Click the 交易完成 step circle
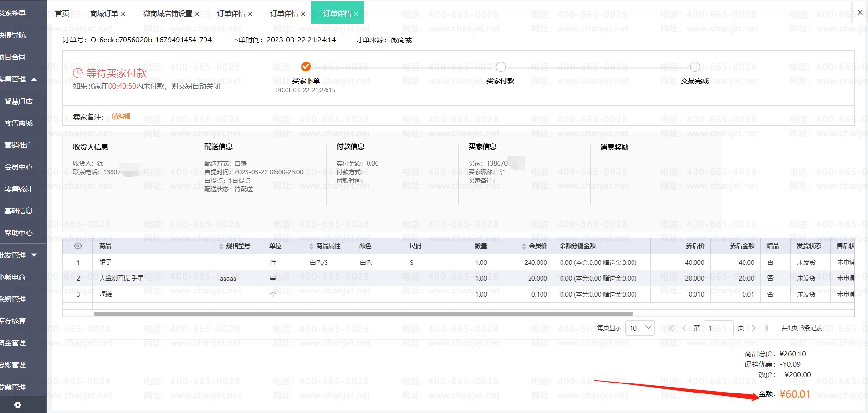The width and height of the screenshot is (868, 413). pos(695,67)
